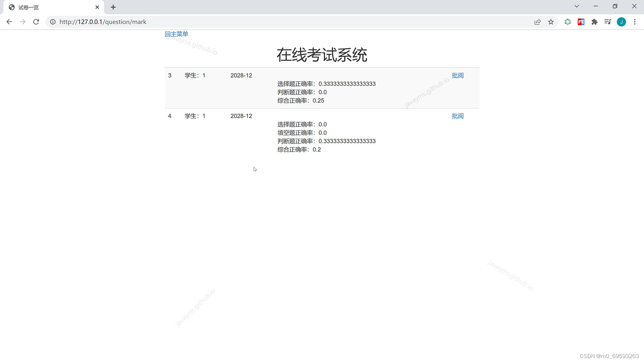The width and height of the screenshot is (644, 362).
Task: Share this page via the share icon
Action: [537, 22]
